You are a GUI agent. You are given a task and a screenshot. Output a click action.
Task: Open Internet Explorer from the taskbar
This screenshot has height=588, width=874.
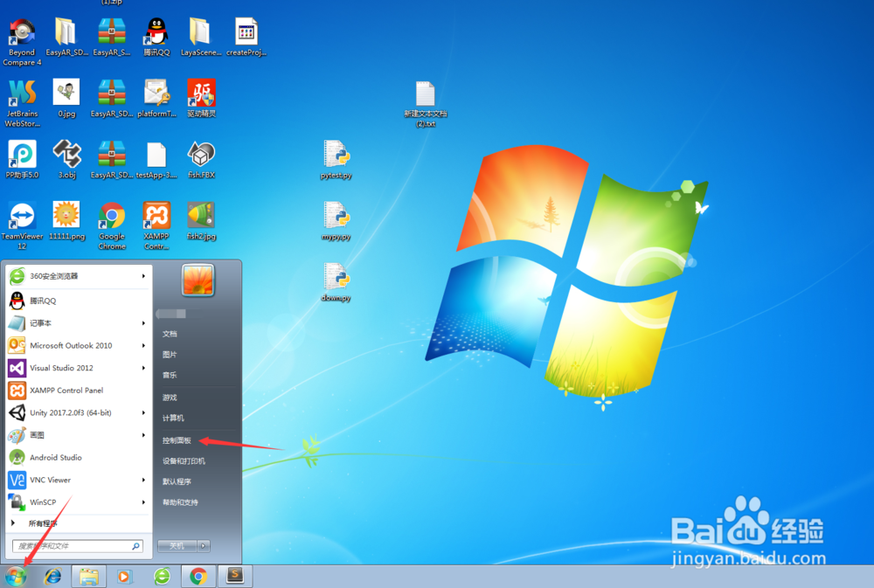tap(53, 577)
